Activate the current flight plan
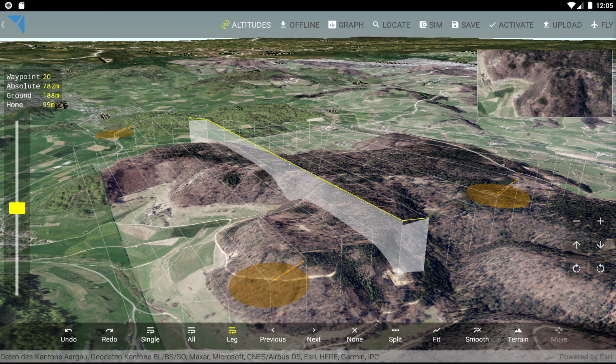616x364 pixels. click(x=511, y=25)
